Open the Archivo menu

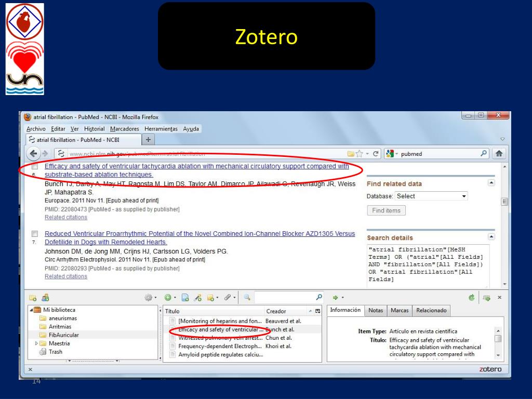point(36,129)
